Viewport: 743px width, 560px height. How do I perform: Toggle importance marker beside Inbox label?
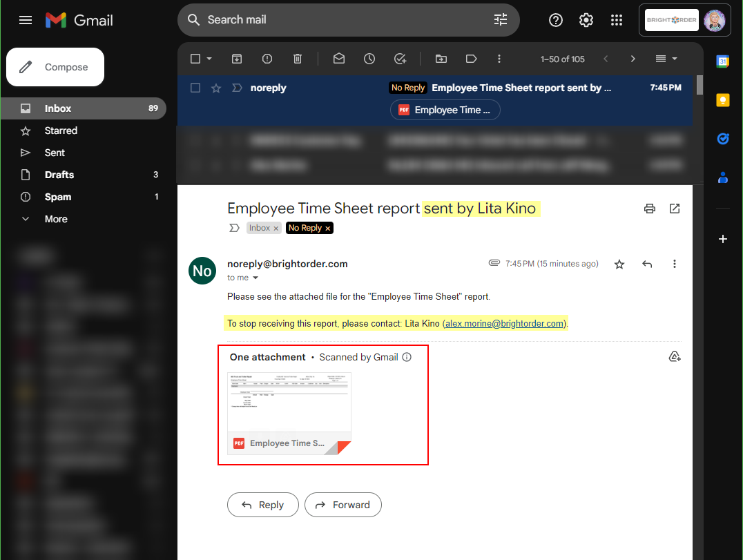point(234,228)
